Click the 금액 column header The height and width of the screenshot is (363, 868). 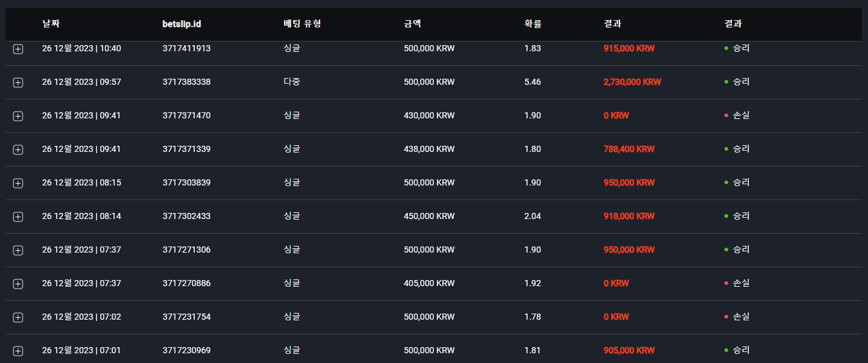point(412,24)
